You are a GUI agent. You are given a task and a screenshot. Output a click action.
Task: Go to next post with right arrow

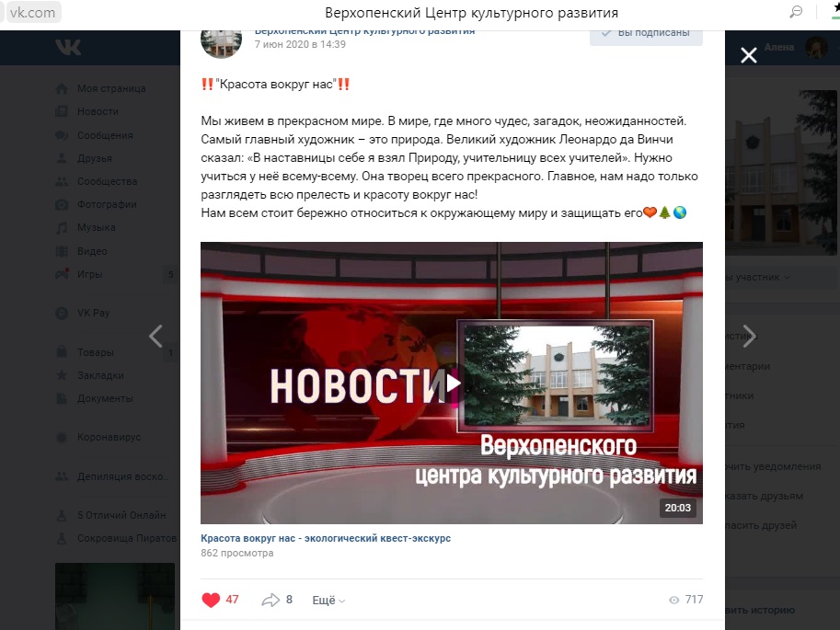tap(750, 337)
